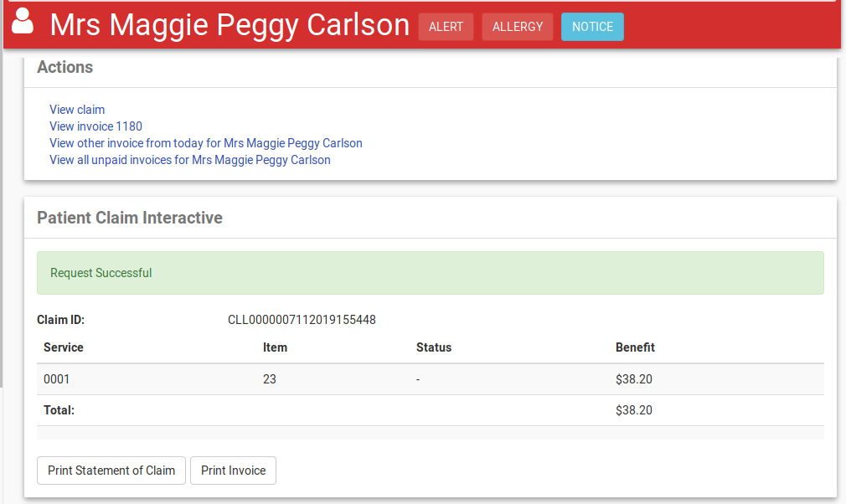846x504 pixels.
Task: Click the patient name Mrs Maggie Peggy Carlson heading
Action: coord(230,25)
